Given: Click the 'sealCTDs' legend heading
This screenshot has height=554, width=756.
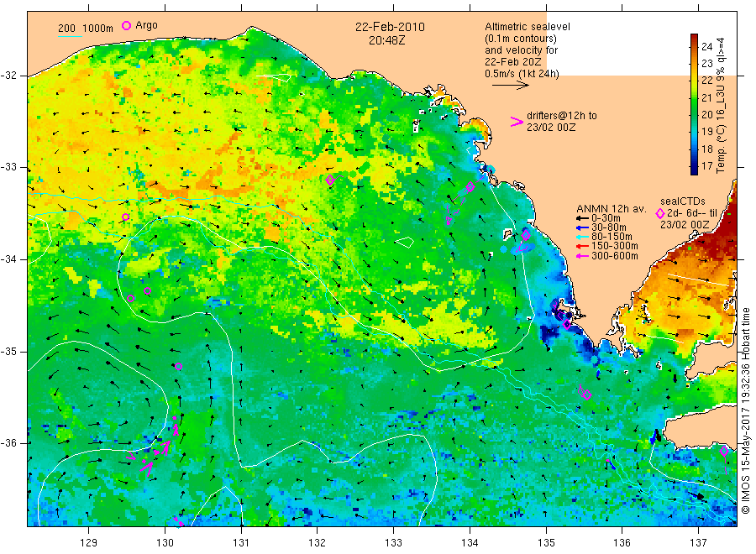Looking at the screenshot, I should point(683,201).
